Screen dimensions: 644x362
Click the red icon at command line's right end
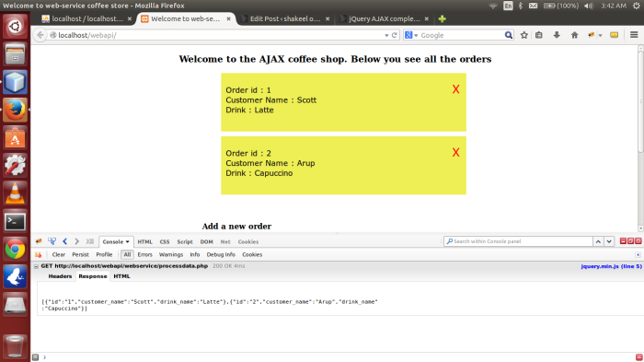[638, 357]
